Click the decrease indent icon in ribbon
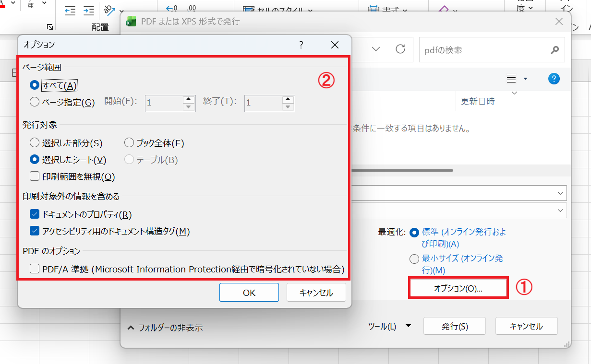The image size is (591, 364). click(x=70, y=11)
